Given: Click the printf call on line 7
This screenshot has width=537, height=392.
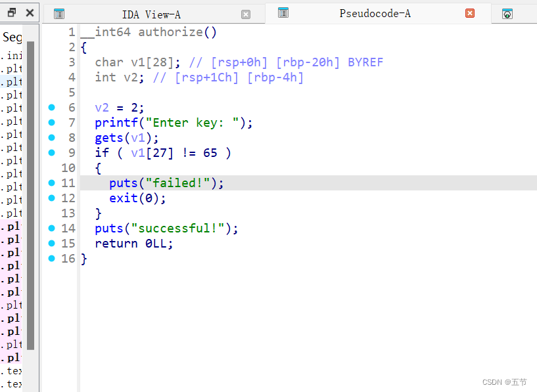Looking at the screenshot, I should pyautogui.click(x=116, y=122).
